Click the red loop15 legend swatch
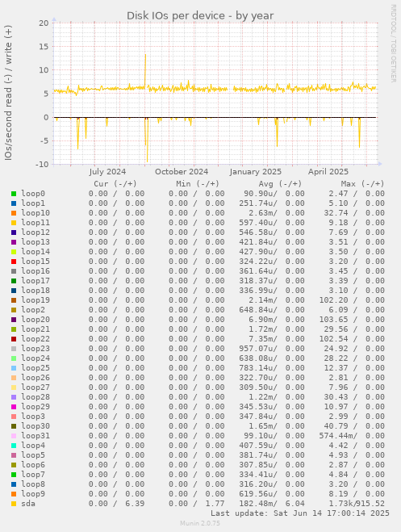The width and height of the screenshot is (401, 532). tap(14, 262)
